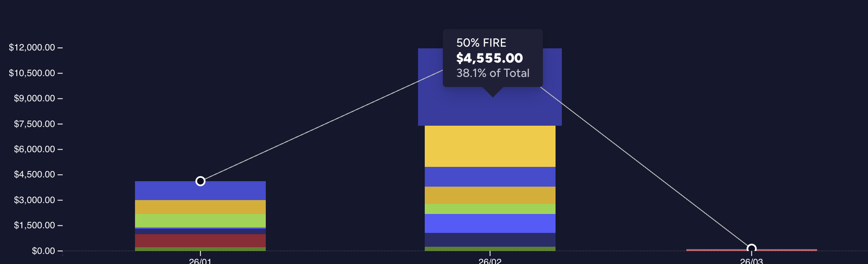This screenshot has height=264, width=868.
Task: Select the light green segment of the 26/01 bar
Action: pos(200,220)
